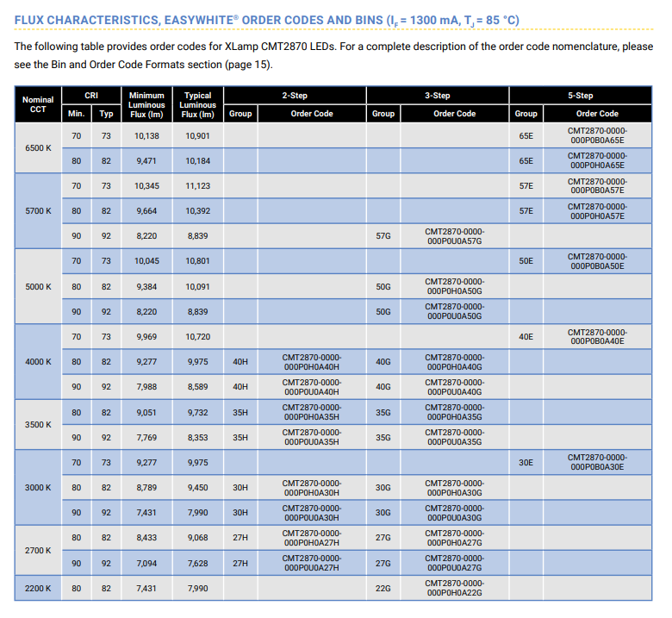Click order code CMT2870-0000-000P0B0A57E
Image resolution: width=672 pixels, height=618 pixels.
(x=597, y=185)
